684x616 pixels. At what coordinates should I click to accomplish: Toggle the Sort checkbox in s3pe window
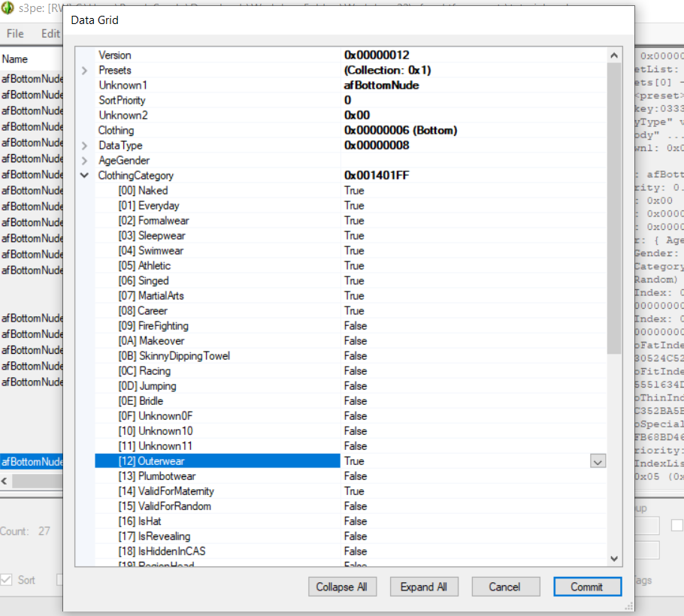(7, 580)
